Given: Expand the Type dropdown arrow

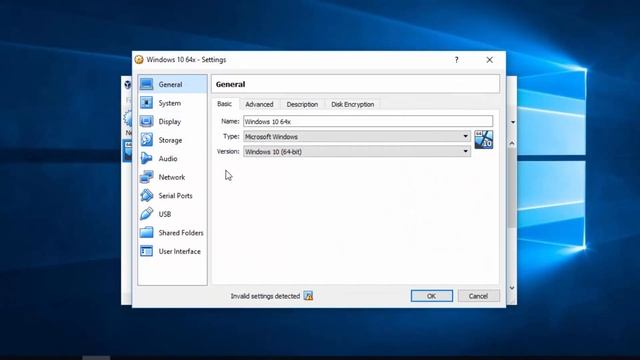Looking at the screenshot, I should coord(465,136).
